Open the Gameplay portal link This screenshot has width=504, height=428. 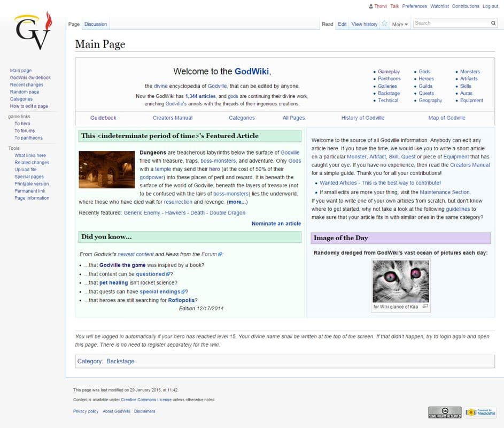389,72
